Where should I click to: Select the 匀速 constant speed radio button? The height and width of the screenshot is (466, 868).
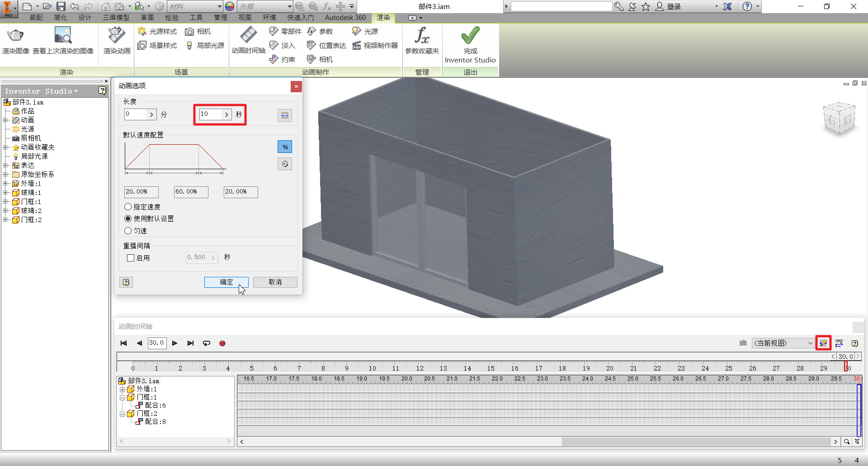[x=128, y=231]
